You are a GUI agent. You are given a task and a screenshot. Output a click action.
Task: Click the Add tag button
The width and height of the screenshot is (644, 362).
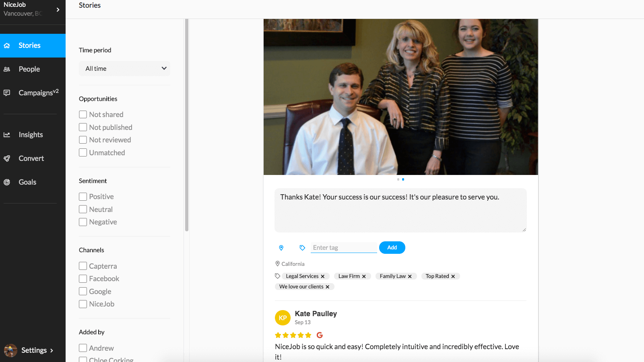(x=392, y=248)
